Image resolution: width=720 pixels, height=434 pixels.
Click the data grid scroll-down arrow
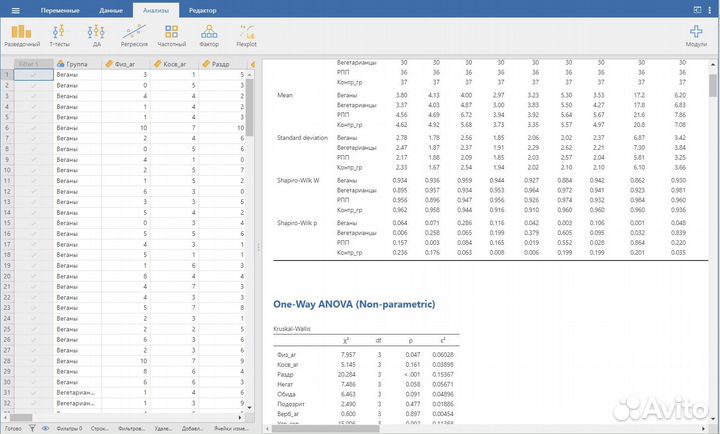coord(250,407)
